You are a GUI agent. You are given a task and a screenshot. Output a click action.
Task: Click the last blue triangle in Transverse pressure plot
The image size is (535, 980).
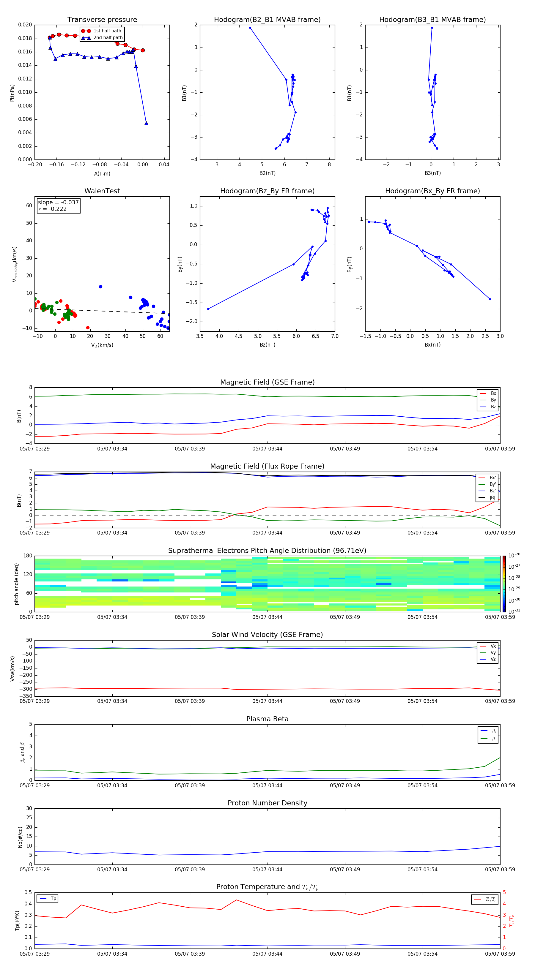click(x=146, y=123)
